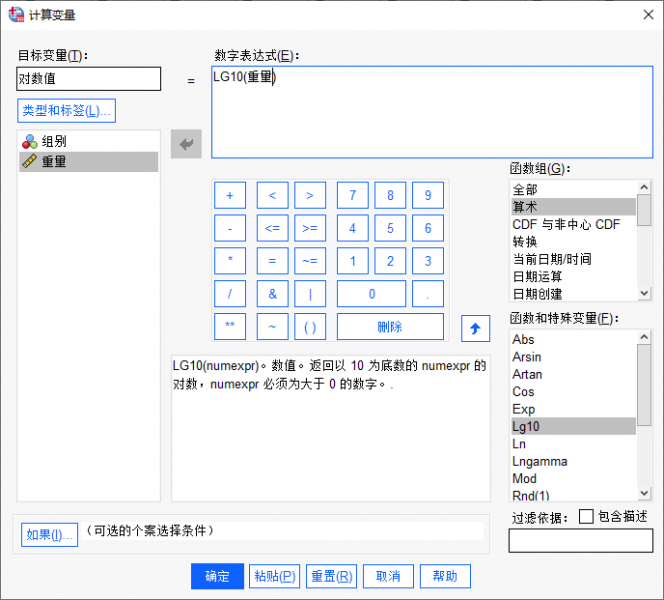Confirm with the 确定 button
The height and width of the screenshot is (600, 664).
(x=217, y=576)
